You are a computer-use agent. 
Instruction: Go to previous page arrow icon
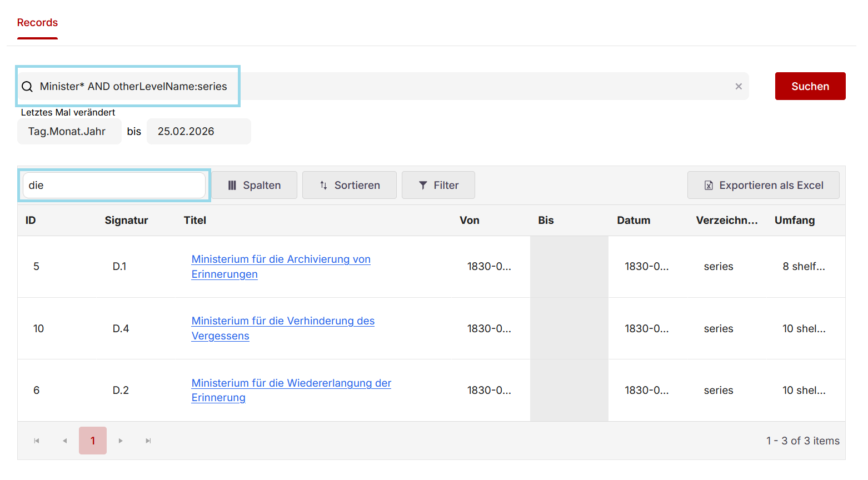click(x=65, y=441)
